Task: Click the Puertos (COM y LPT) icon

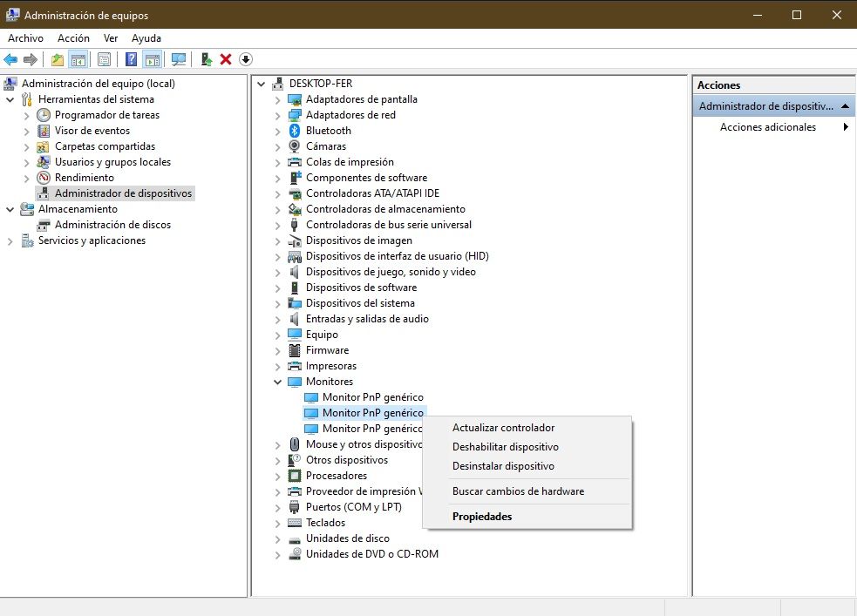Action: (295, 507)
